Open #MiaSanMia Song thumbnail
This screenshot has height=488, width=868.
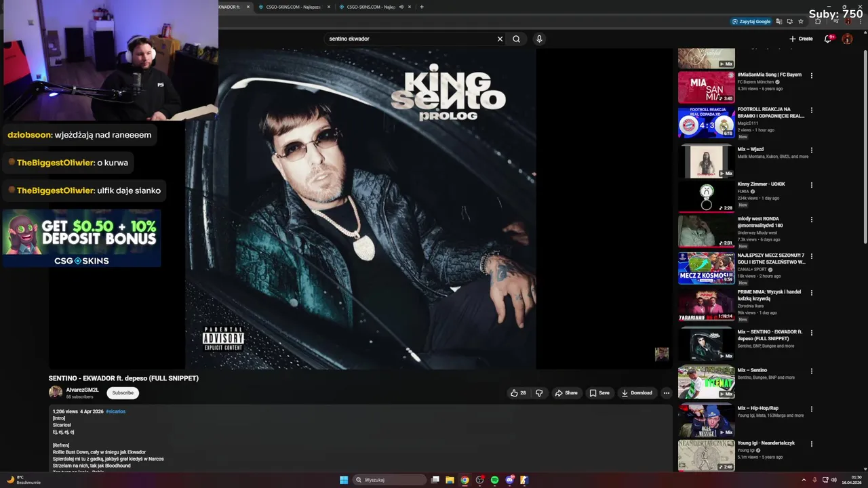click(x=706, y=87)
